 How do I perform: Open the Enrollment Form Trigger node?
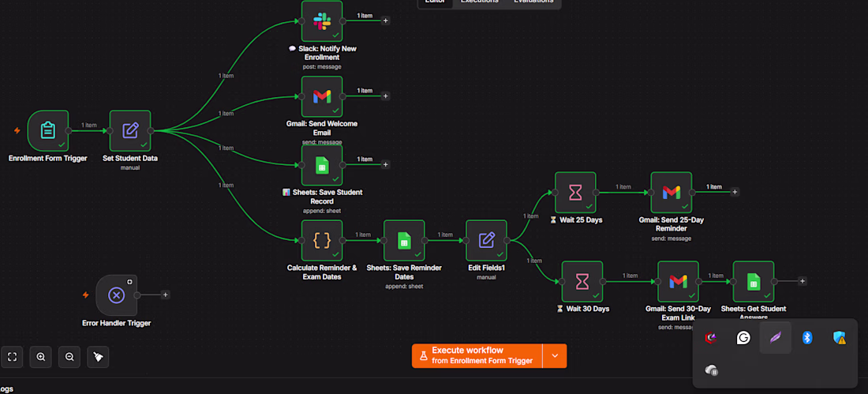coord(48,131)
